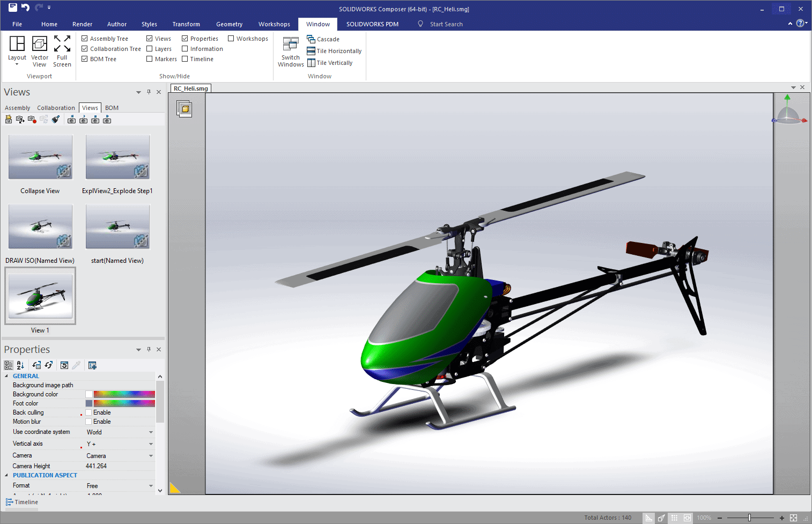Check the Workshops checkbox

pos(231,39)
